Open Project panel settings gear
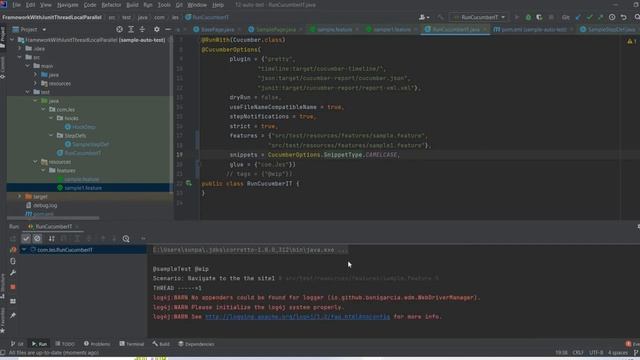640x360 pixels. tap(157, 29)
